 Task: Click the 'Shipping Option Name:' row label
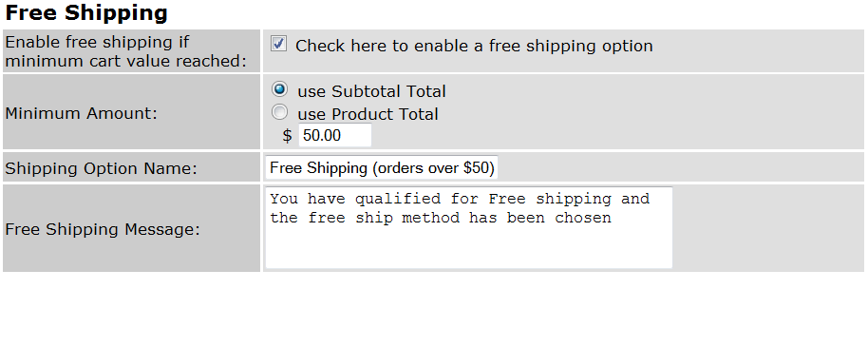click(x=102, y=168)
